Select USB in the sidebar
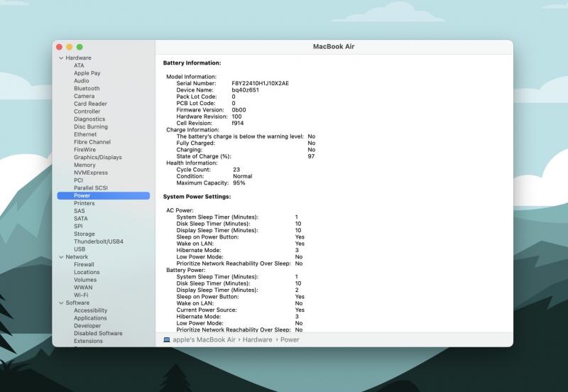Image resolution: width=568 pixels, height=392 pixels. [x=80, y=249]
